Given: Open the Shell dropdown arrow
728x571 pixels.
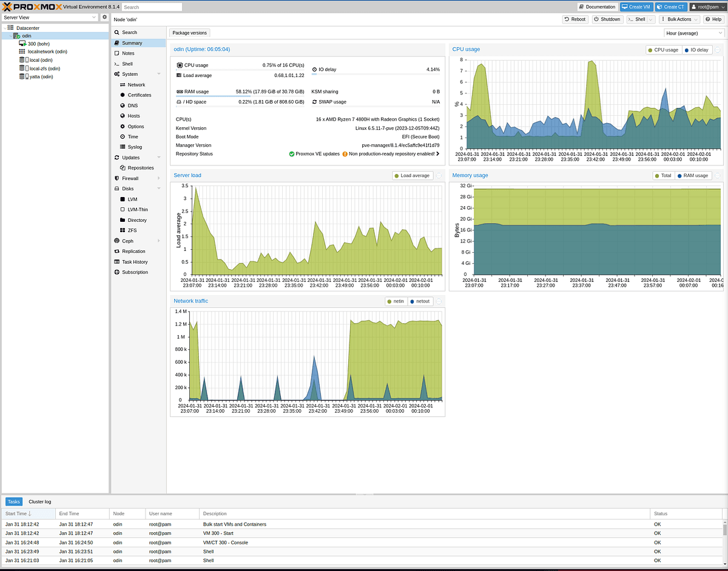Looking at the screenshot, I should pos(652,19).
